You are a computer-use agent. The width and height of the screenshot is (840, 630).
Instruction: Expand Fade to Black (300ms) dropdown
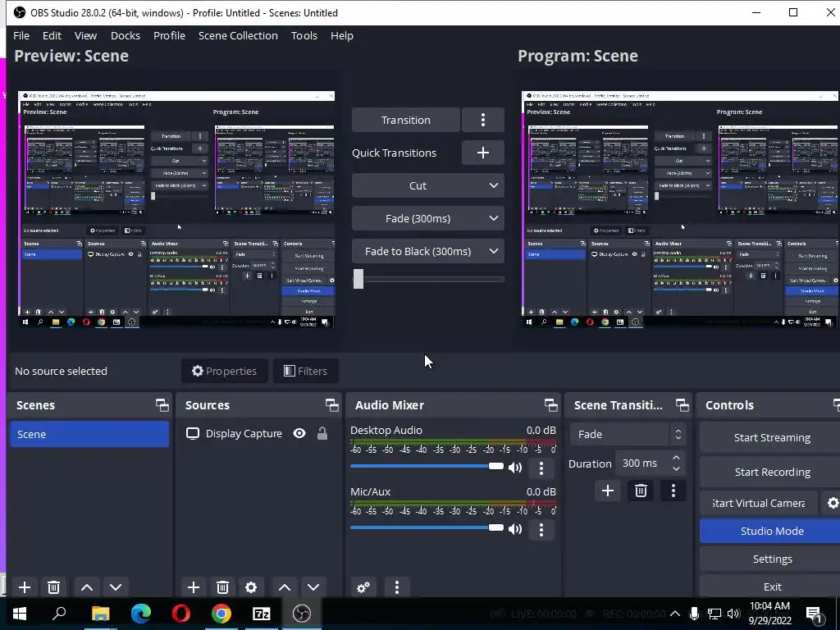(x=493, y=251)
